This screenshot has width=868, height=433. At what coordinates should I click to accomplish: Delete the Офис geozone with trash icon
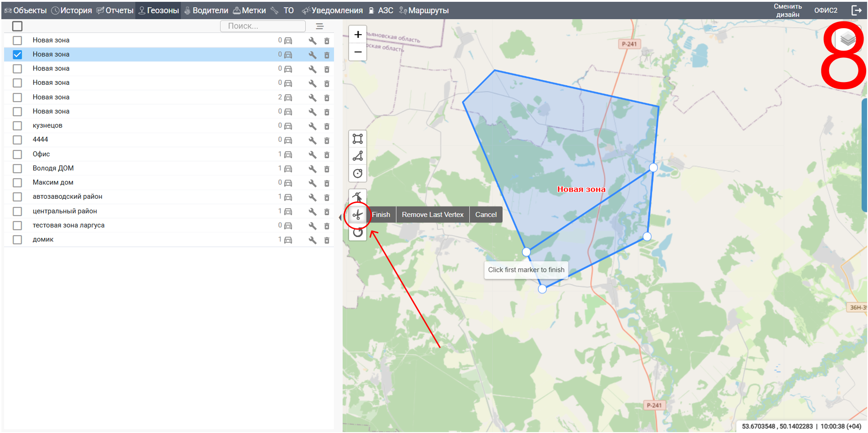[327, 155]
